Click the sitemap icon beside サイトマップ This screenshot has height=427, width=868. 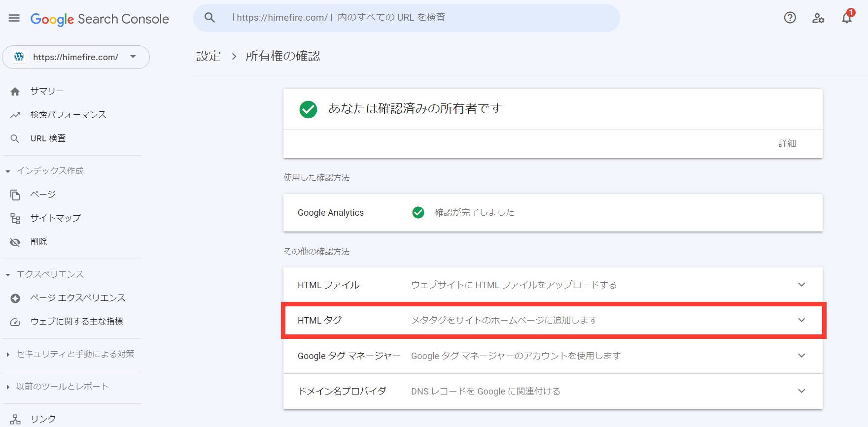point(15,218)
